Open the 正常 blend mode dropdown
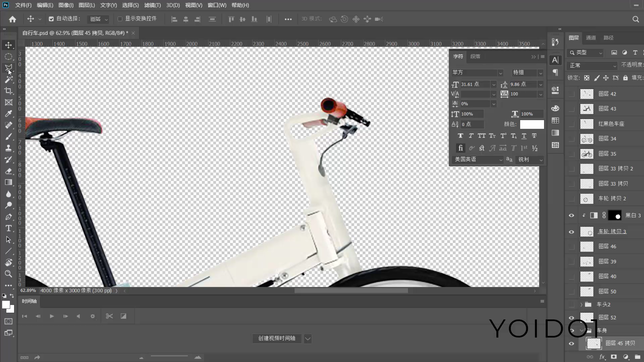Viewport: 644px width, 362px height. 592,65
